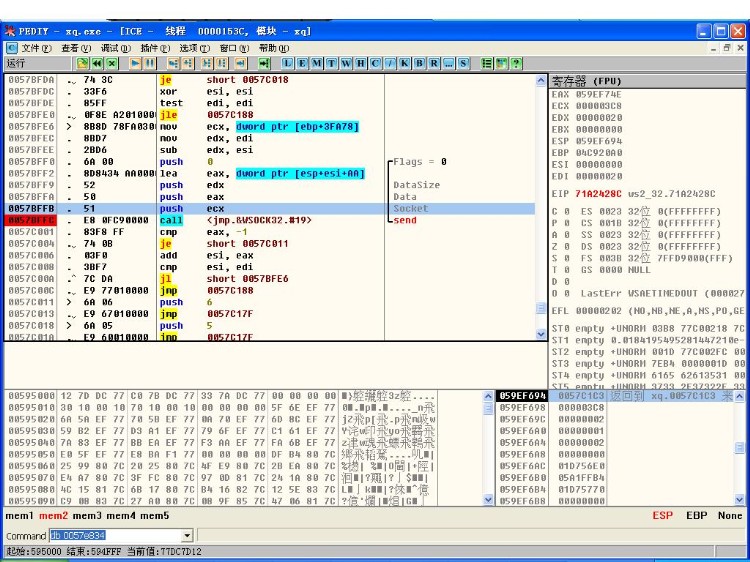Open Executable modules with E button
Image resolution: width=750 pixels, height=562 pixels.
(x=302, y=63)
